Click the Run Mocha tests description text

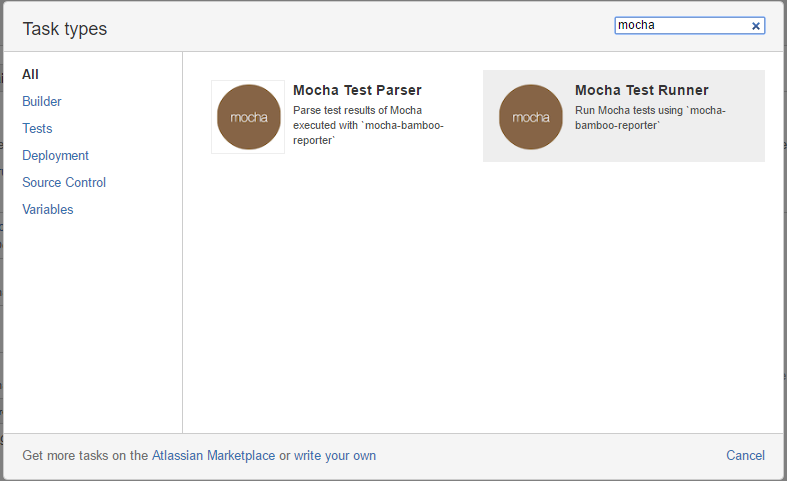pos(650,117)
